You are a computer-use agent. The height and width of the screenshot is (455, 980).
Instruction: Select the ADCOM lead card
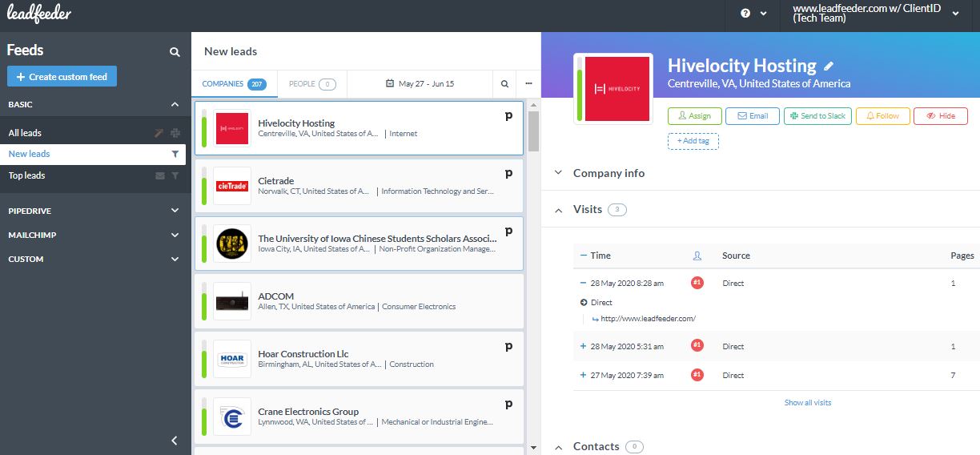[x=359, y=301]
